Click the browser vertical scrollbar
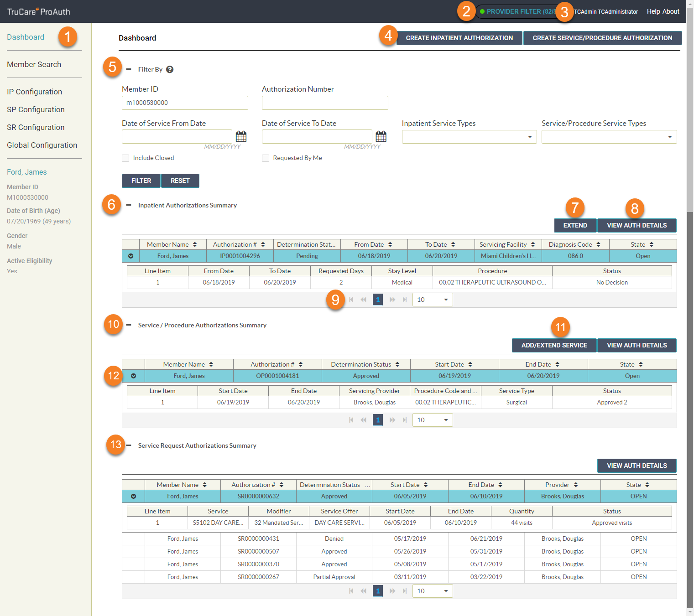Screen dimensions: 694x616 [x=690, y=319]
